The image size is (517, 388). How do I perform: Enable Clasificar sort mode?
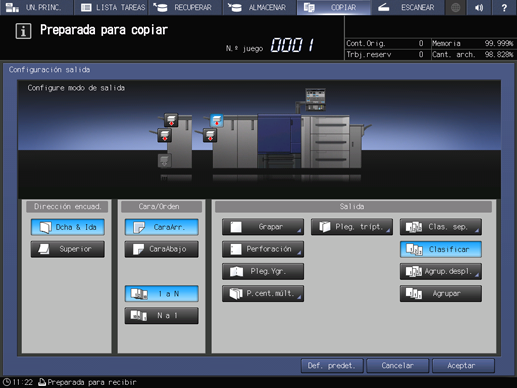tap(441, 249)
